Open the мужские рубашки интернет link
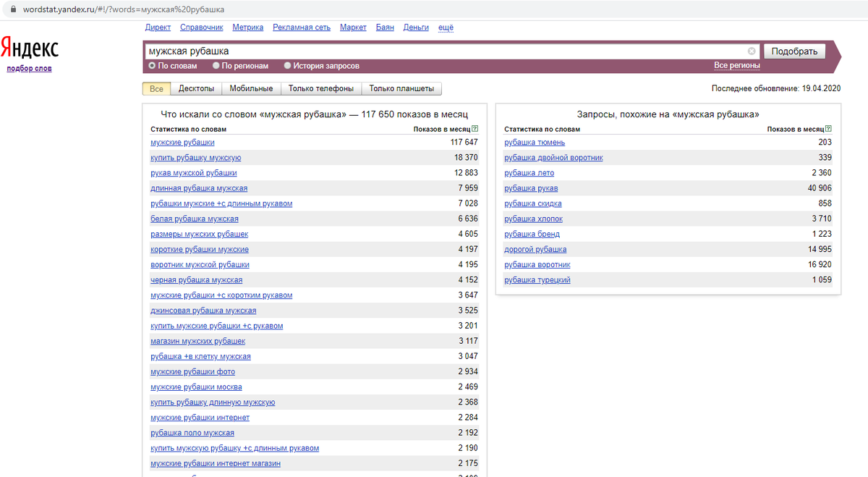This screenshot has width=868, height=477. [x=200, y=418]
